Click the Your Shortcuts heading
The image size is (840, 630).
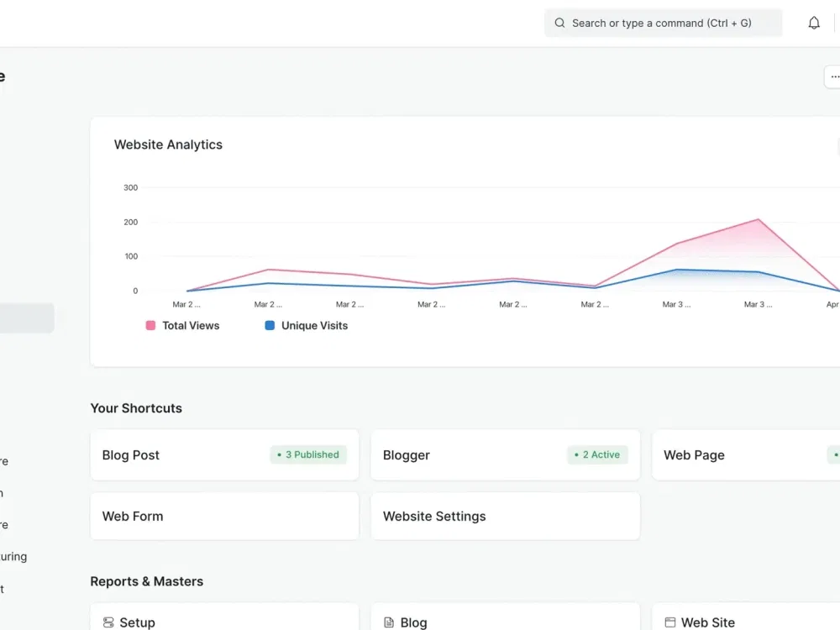click(x=136, y=408)
